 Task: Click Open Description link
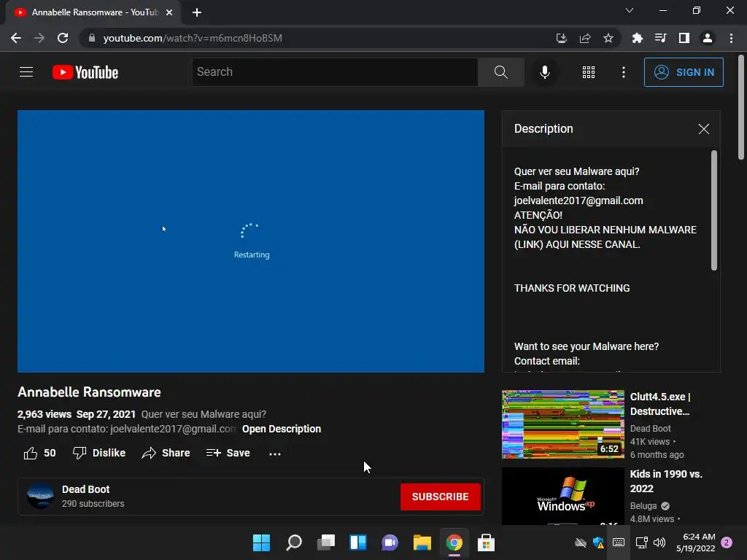(x=282, y=429)
